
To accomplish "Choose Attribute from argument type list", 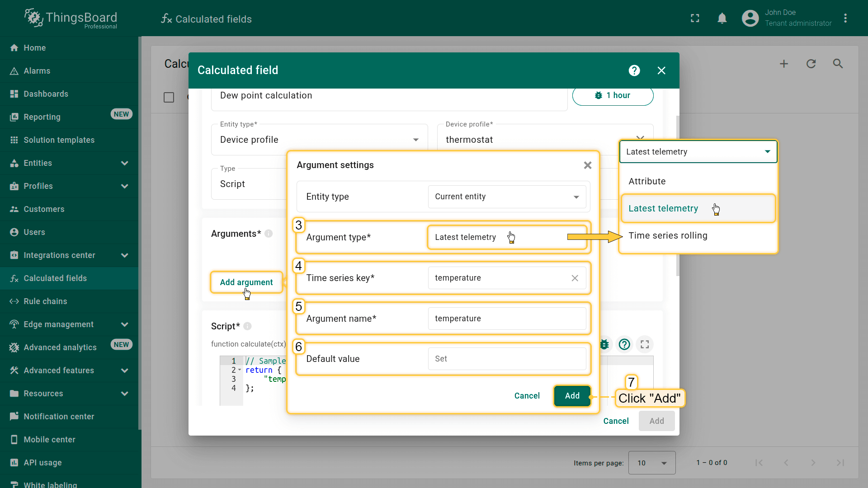I will click(647, 181).
